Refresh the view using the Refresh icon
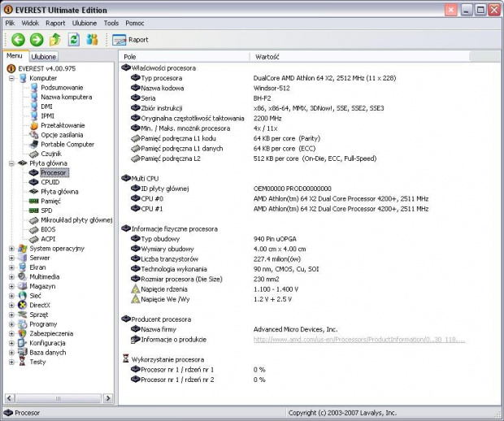Screen dimensions: 504x421 [x=74, y=40]
